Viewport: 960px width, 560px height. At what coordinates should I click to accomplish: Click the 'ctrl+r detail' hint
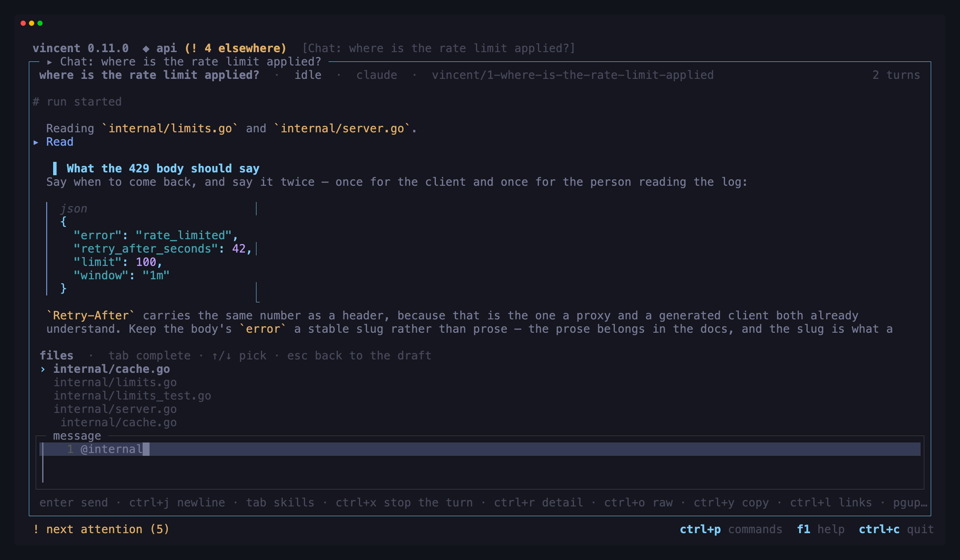[538, 502]
